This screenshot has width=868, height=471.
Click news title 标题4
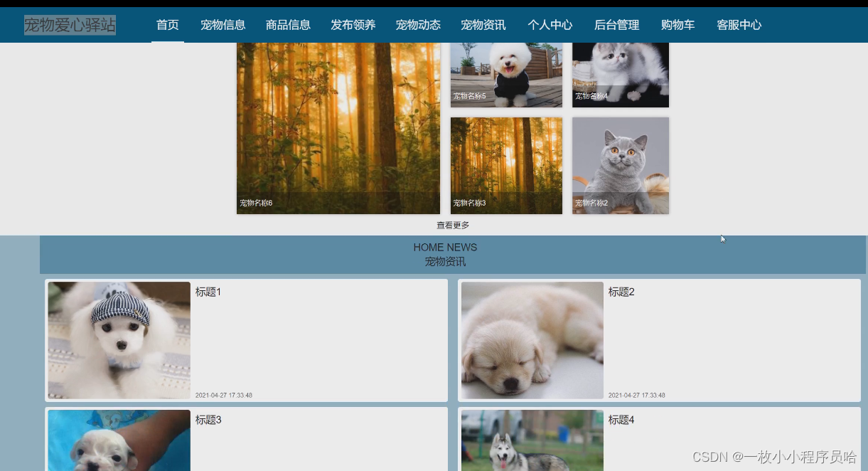621,420
